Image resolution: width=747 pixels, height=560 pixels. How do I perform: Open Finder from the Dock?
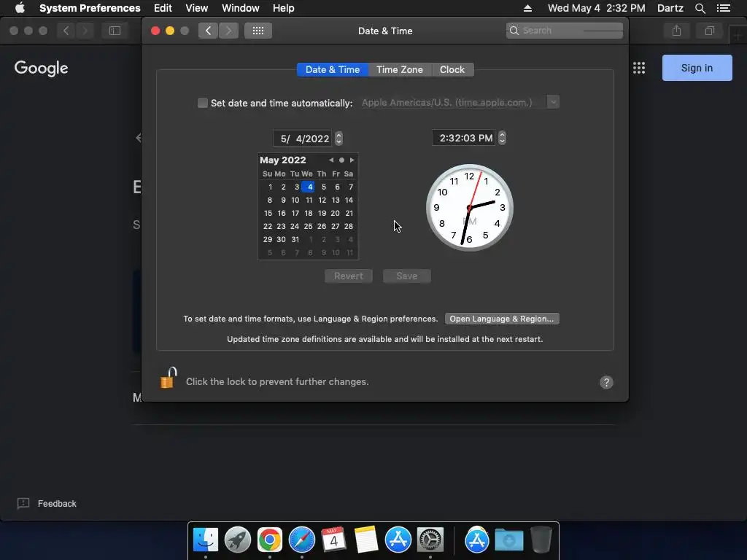206,540
